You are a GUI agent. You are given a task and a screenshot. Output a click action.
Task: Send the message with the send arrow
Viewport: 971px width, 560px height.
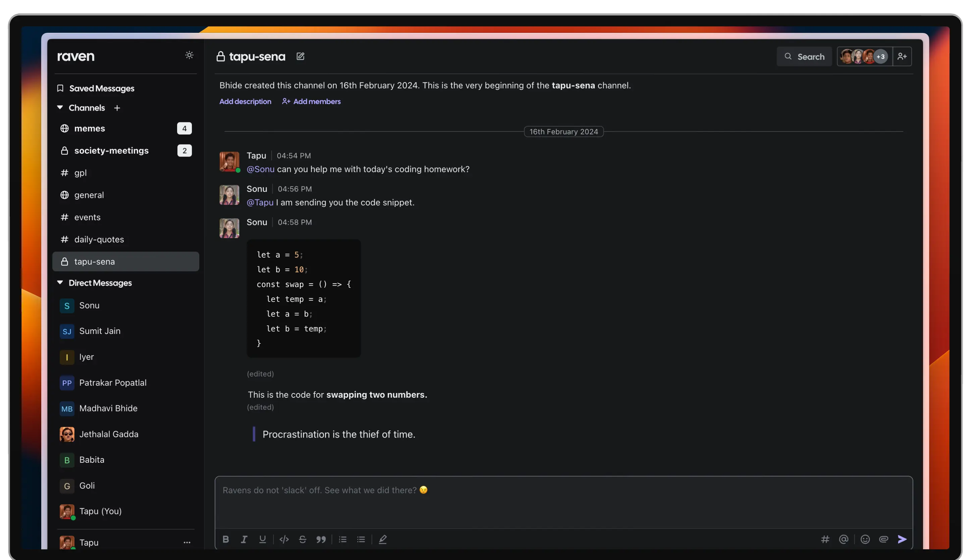tap(902, 539)
